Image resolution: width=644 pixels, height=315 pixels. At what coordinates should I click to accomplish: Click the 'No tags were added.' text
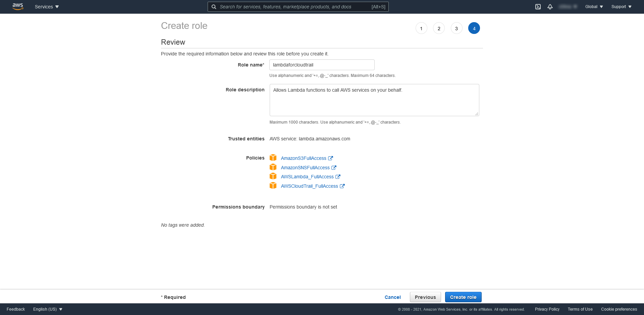pos(183,225)
